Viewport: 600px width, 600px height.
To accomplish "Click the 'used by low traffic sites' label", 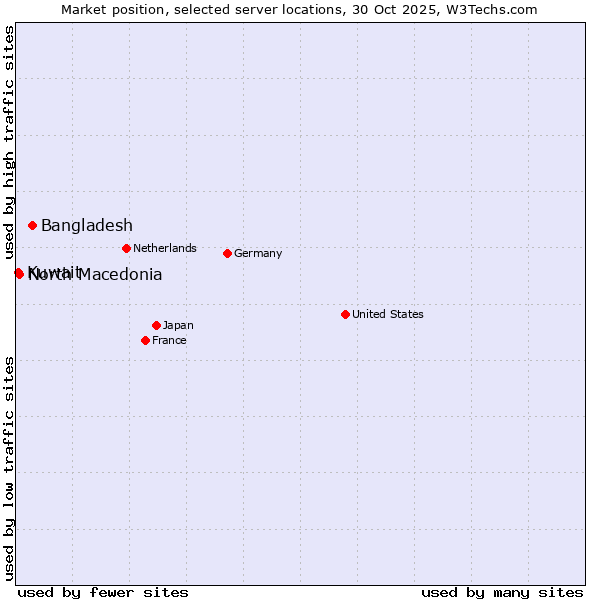I will pos(9,468).
